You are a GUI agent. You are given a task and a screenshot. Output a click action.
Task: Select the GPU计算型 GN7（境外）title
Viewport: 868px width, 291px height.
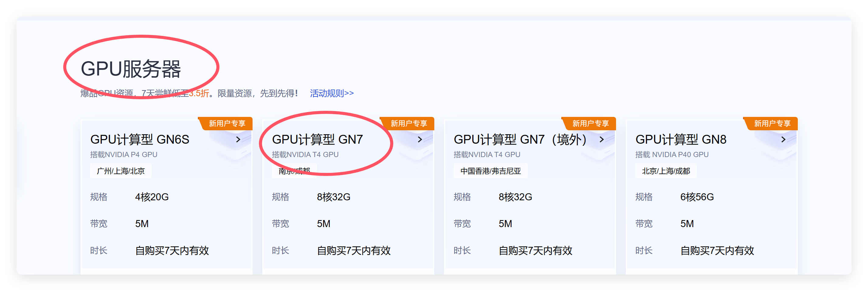520,139
